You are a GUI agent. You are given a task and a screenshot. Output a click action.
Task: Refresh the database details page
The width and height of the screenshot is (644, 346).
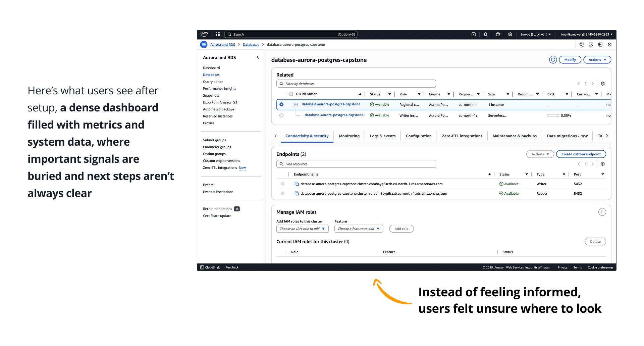pos(553,60)
